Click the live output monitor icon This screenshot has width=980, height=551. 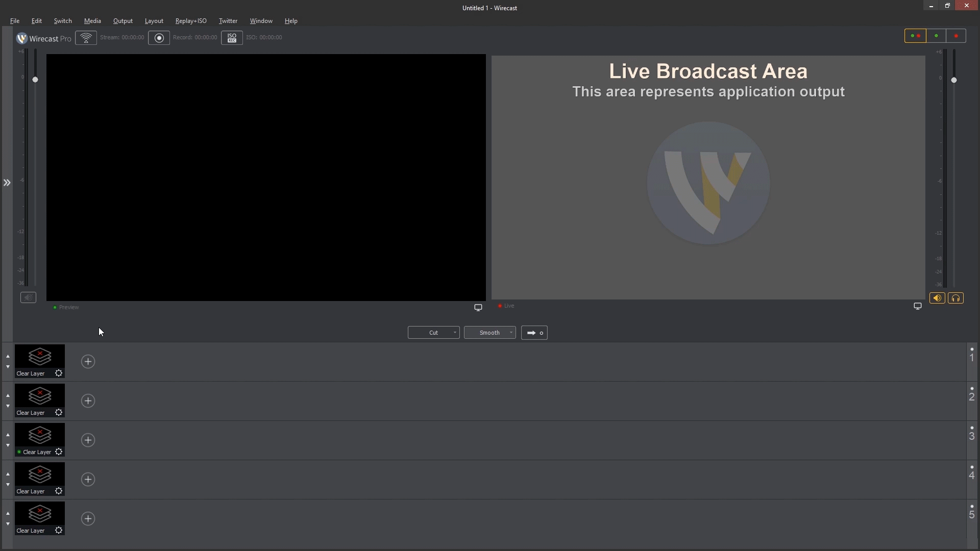(x=917, y=306)
